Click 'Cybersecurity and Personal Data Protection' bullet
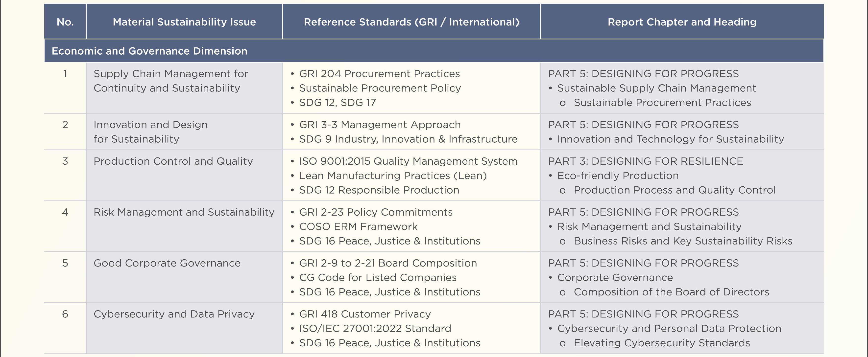868x357 pixels. 669,328
